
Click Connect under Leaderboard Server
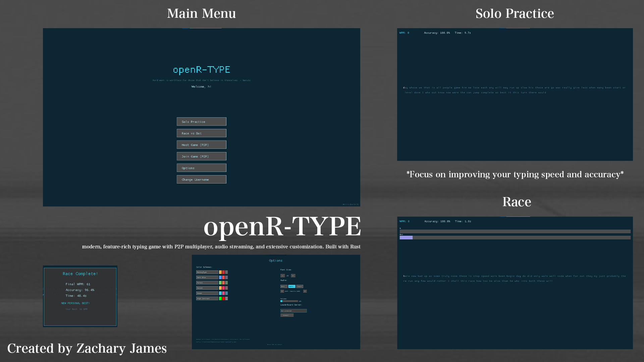coord(287,315)
